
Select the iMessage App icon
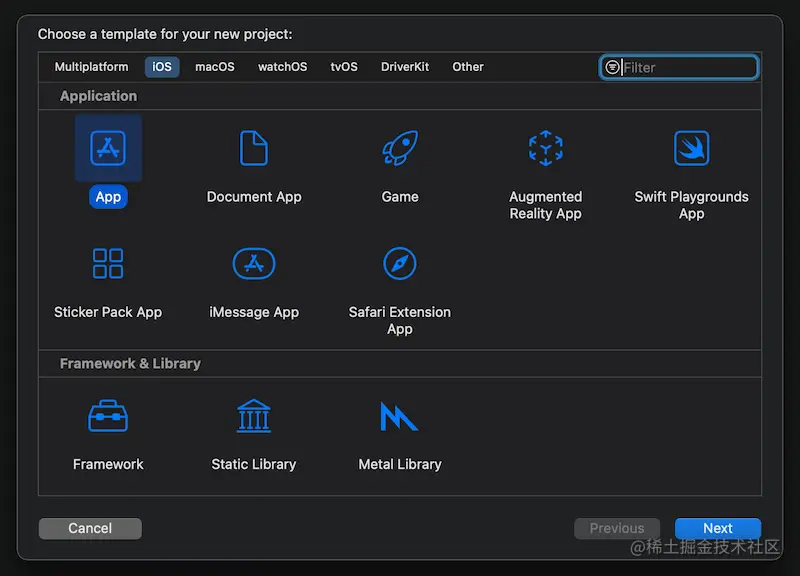point(254,263)
